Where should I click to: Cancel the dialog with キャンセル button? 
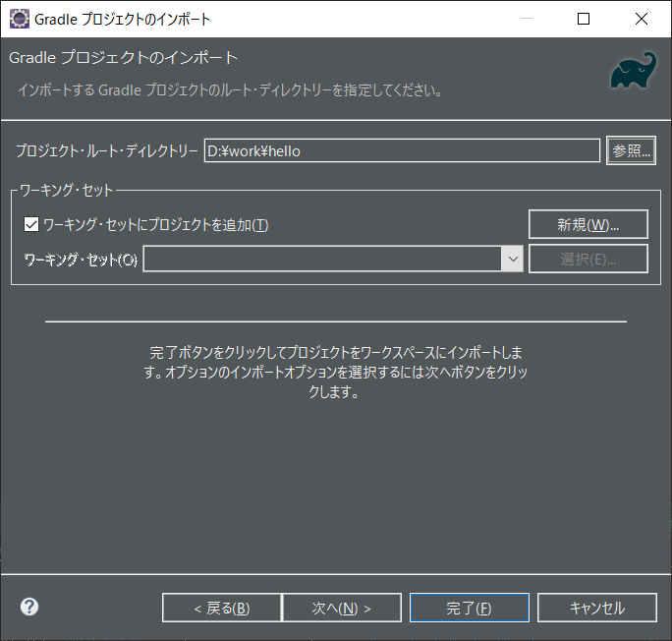pyautogui.click(x=597, y=608)
